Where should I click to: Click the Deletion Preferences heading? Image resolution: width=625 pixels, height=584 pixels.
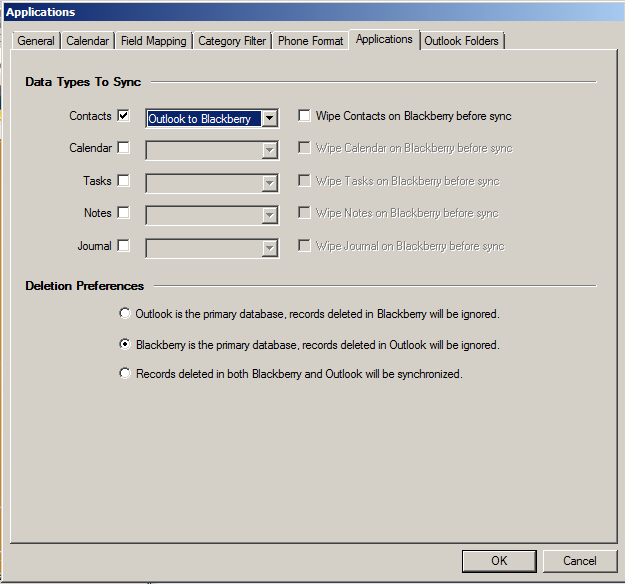click(x=85, y=286)
